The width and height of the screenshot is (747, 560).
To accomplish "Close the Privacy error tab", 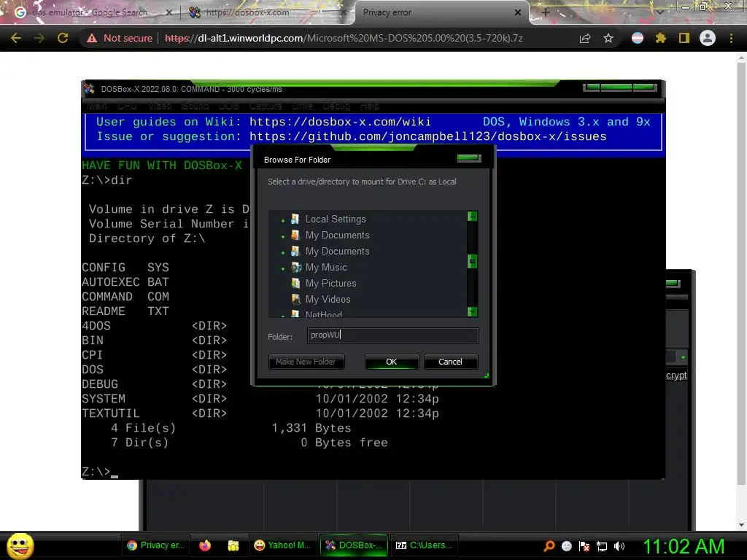I will (x=518, y=12).
